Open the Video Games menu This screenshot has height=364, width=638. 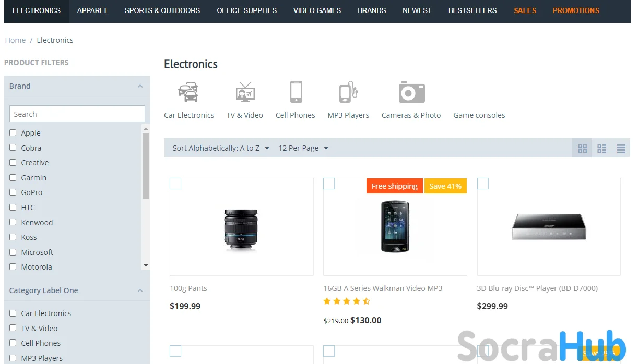tap(317, 10)
